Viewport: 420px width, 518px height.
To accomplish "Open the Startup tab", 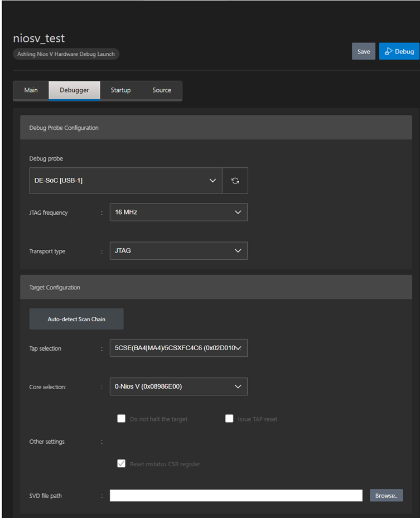I will point(120,90).
